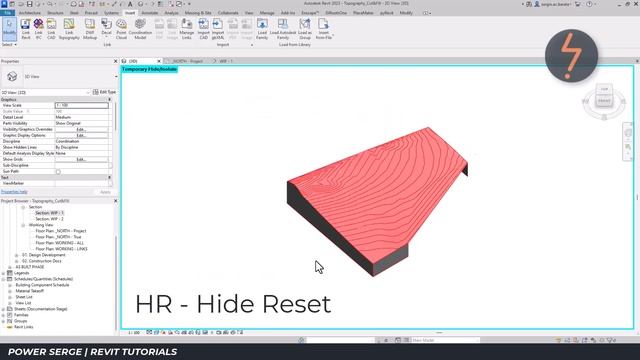The height and width of the screenshot is (360, 640).
Task: Click the Apply button in Properties
Action: click(x=105, y=192)
